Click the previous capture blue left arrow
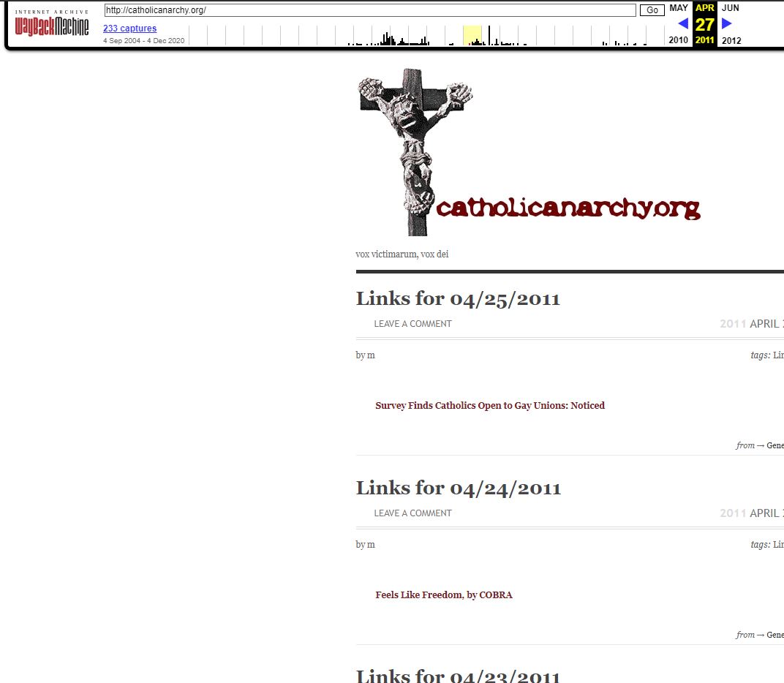The height and width of the screenshot is (683, 784). coord(683,23)
